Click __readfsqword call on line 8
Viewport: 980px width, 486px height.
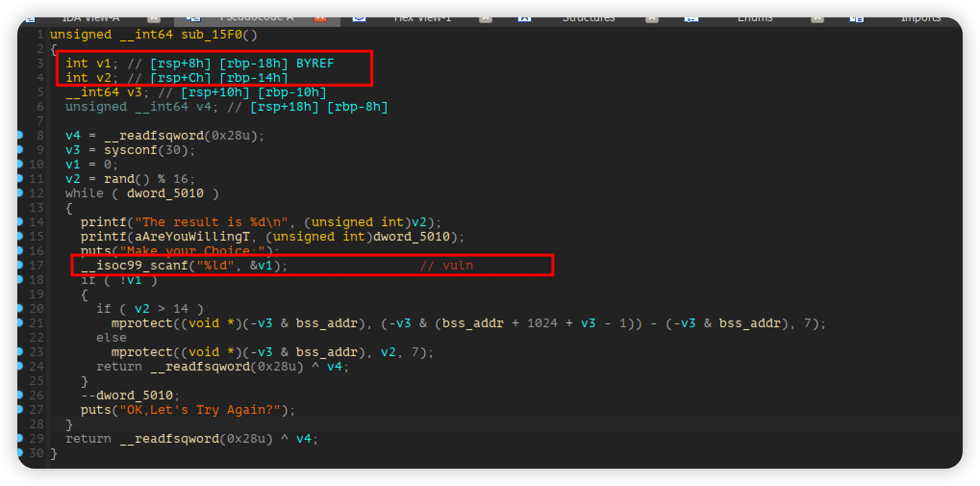154,136
